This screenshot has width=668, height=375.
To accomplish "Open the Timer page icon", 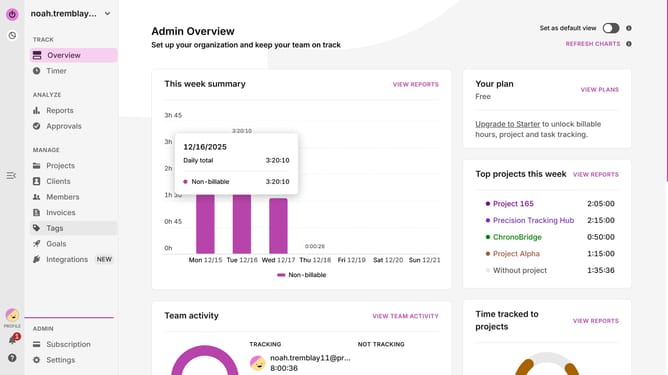I will (x=37, y=71).
